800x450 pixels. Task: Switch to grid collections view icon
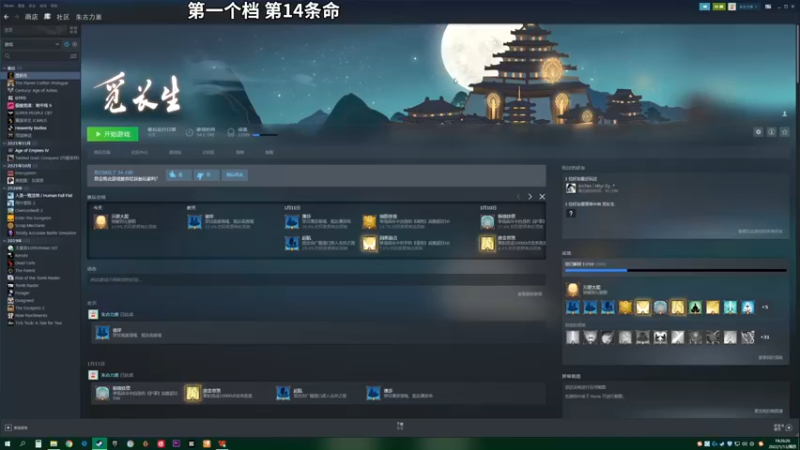[x=73, y=30]
